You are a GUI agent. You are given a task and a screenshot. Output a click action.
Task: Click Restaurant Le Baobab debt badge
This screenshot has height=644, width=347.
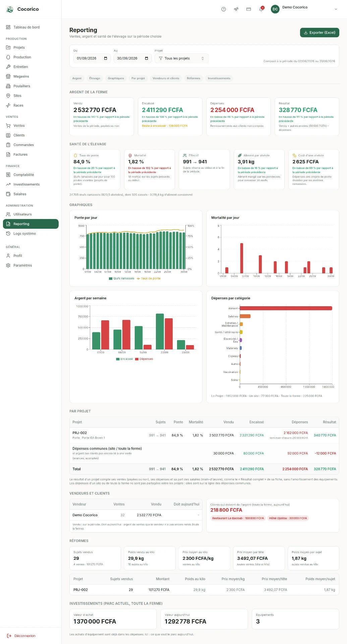pyautogui.click(x=238, y=518)
